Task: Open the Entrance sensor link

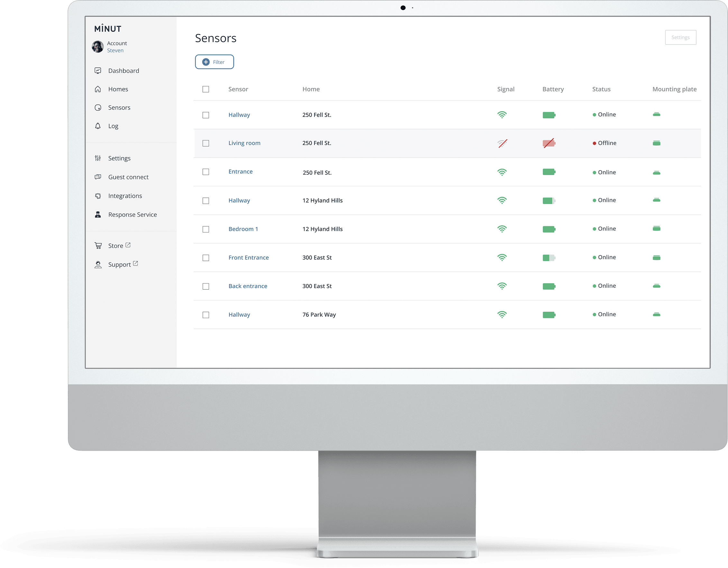Action: click(240, 172)
